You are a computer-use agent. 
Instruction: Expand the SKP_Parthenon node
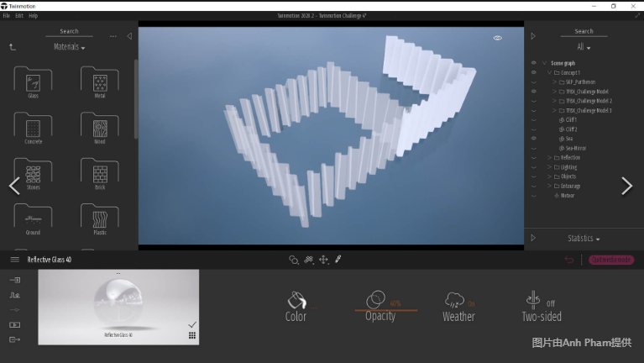click(554, 82)
